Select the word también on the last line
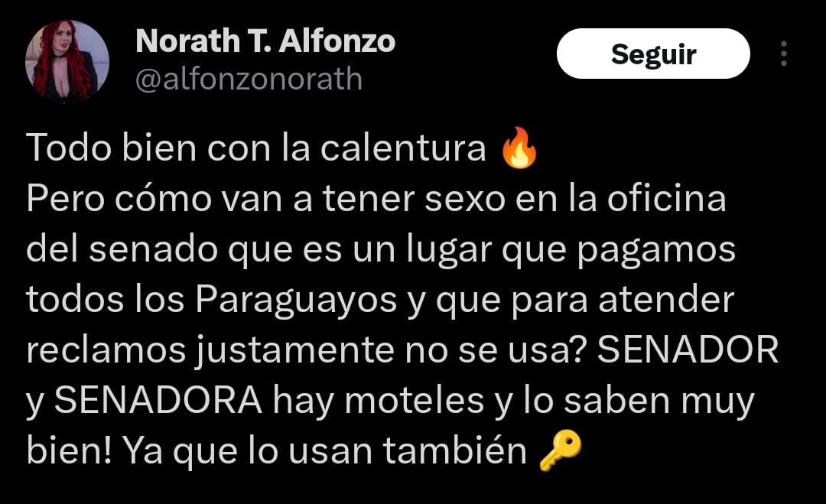 coord(454,450)
